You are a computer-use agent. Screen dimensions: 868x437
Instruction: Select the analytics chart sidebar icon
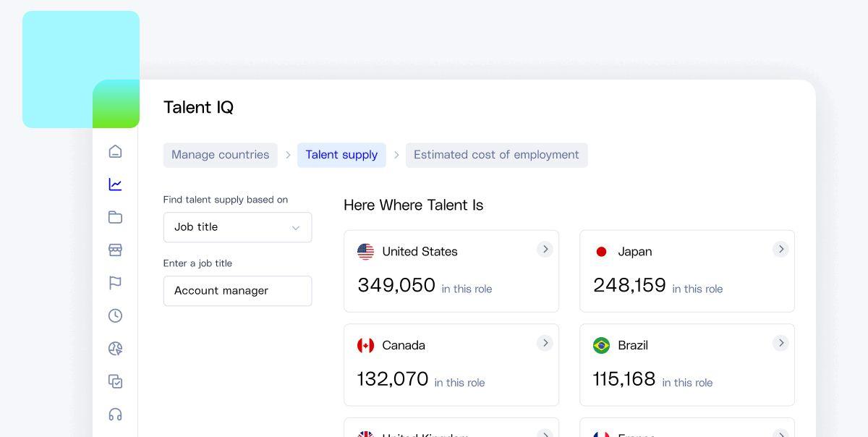[x=115, y=184]
